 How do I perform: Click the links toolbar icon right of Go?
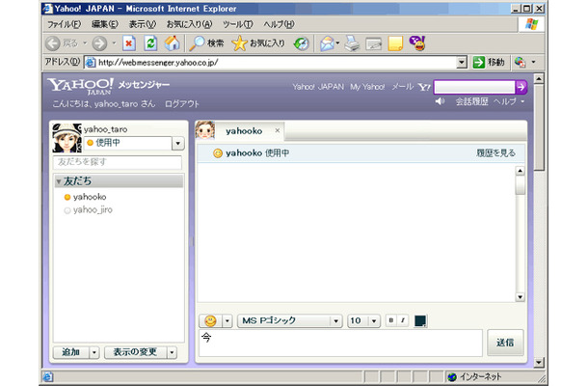coord(520,62)
